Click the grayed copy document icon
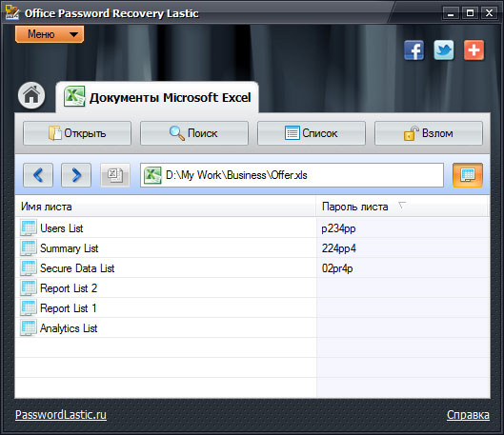The height and width of the screenshot is (435, 504). 115,175
